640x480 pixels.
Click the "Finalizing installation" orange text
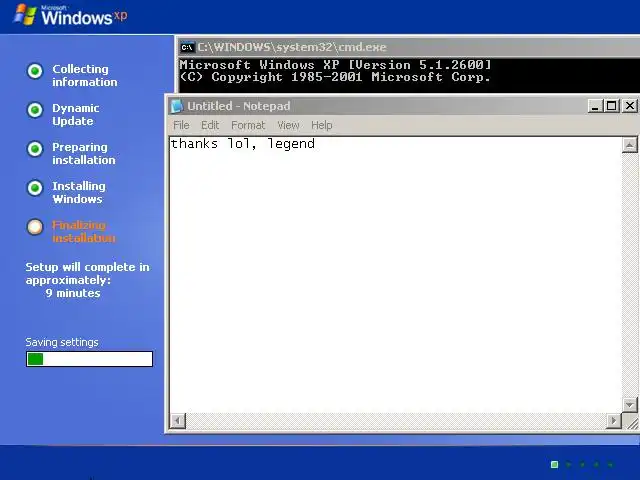click(x=84, y=231)
